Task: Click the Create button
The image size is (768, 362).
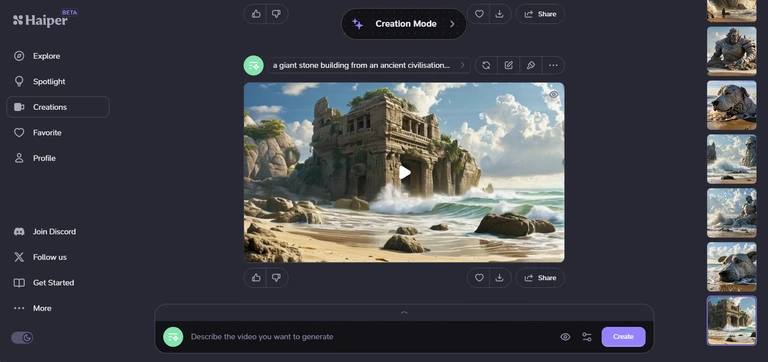Action: pos(623,337)
